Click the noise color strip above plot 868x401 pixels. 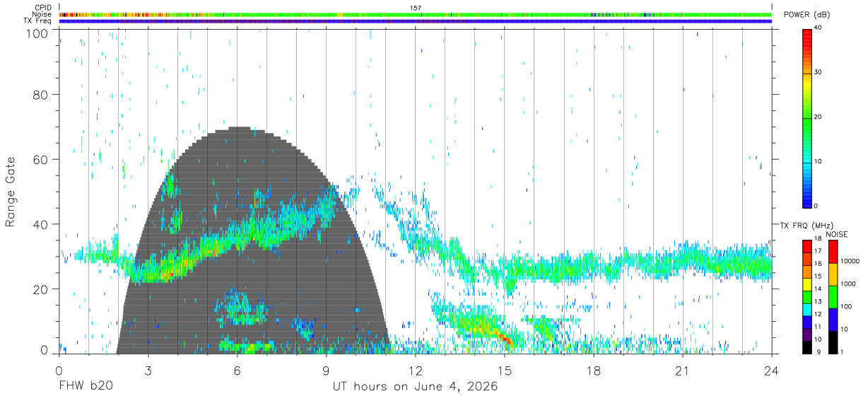[416, 14]
